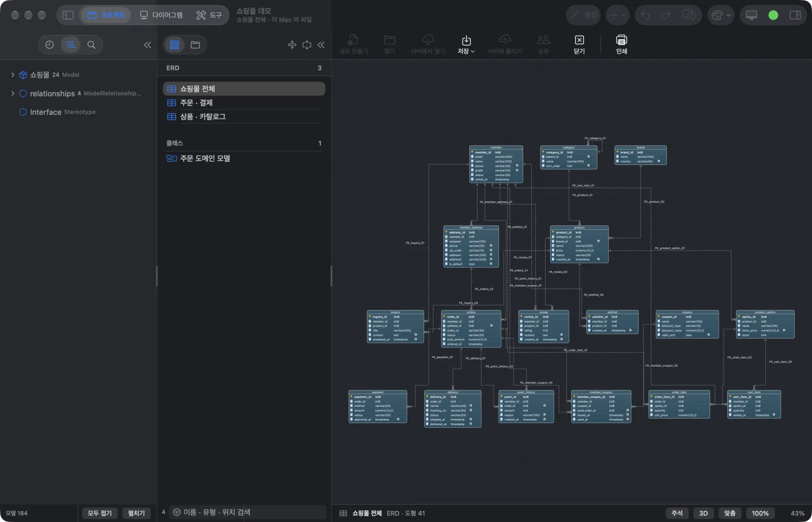812x522 pixels.
Task: Click the 열기 folder toolbar icon
Action: tap(389, 44)
